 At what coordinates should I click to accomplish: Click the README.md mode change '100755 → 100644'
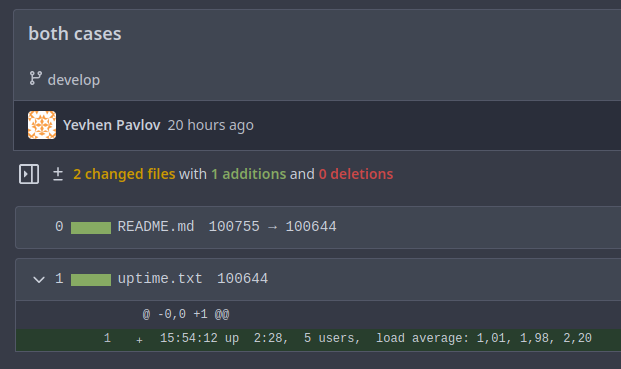click(272, 226)
